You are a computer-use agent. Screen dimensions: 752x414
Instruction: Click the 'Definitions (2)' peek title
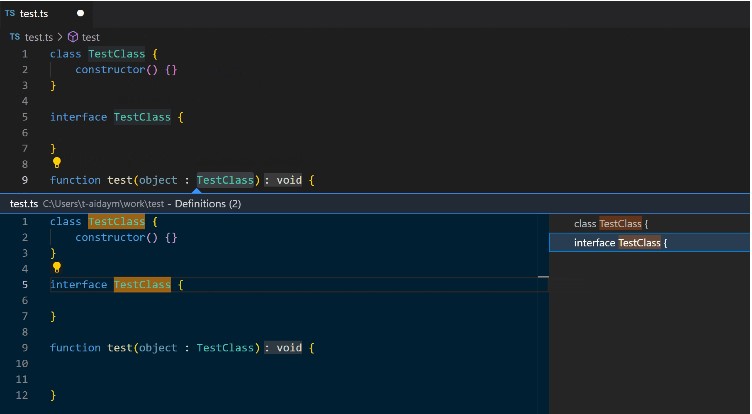[x=208, y=204]
